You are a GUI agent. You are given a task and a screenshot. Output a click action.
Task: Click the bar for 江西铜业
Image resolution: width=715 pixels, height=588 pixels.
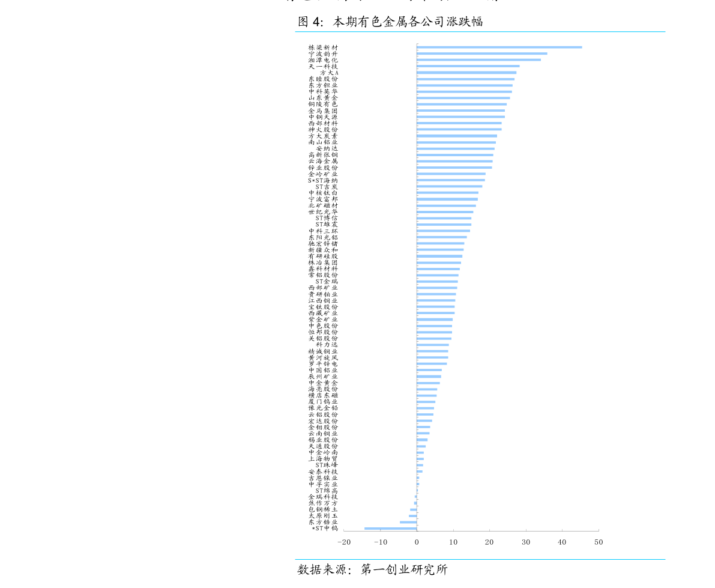pyautogui.click(x=436, y=300)
